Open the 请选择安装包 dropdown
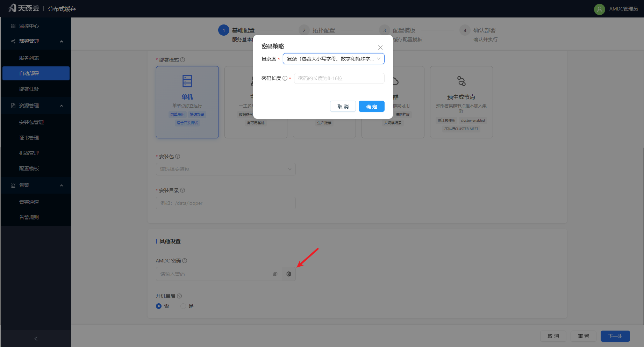The width and height of the screenshot is (644, 347). click(x=226, y=169)
